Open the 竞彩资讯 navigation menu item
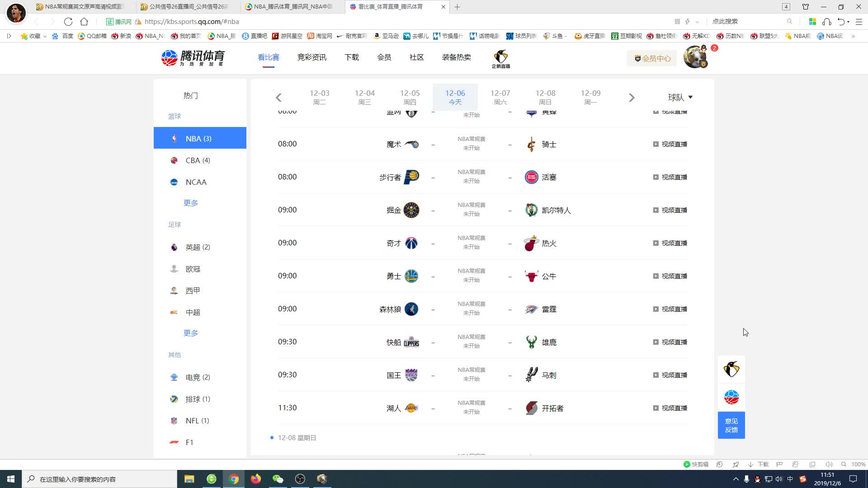Screen dimensions: 868x488 click(x=311, y=57)
